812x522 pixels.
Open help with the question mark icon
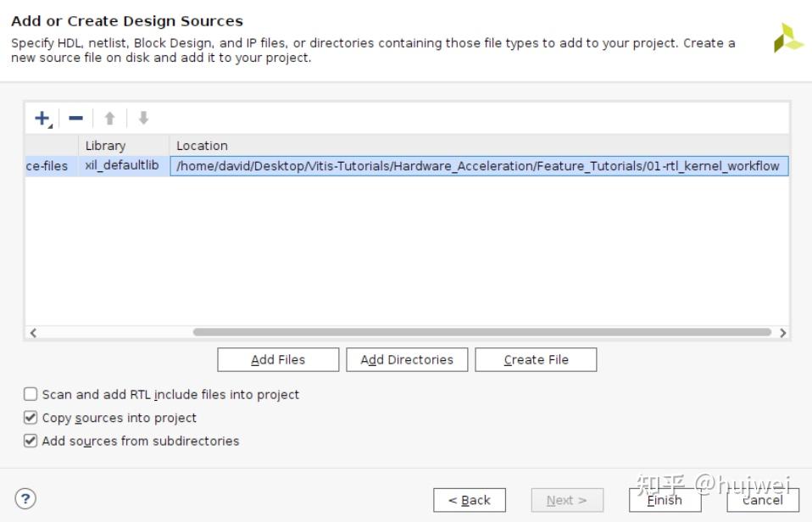click(26, 499)
